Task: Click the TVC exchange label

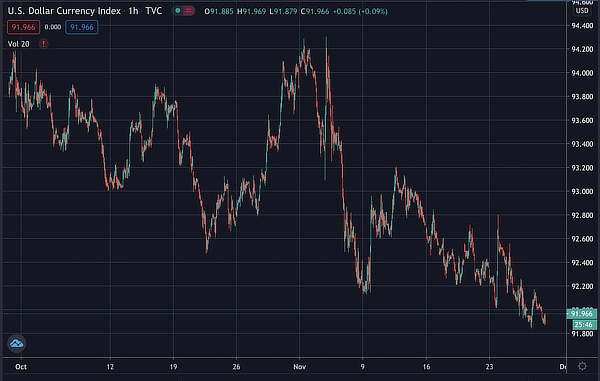Action: pyautogui.click(x=154, y=11)
